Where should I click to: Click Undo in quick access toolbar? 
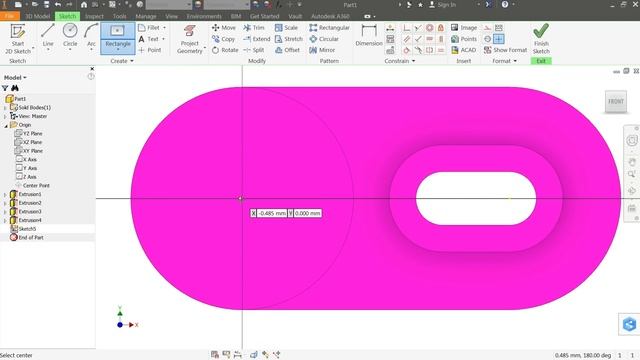click(x=58, y=4)
